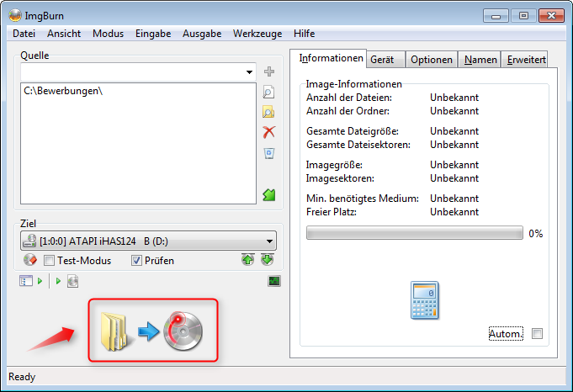Click the load tray green down-arrow icon
The height and width of the screenshot is (392, 573).
pos(267,260)
